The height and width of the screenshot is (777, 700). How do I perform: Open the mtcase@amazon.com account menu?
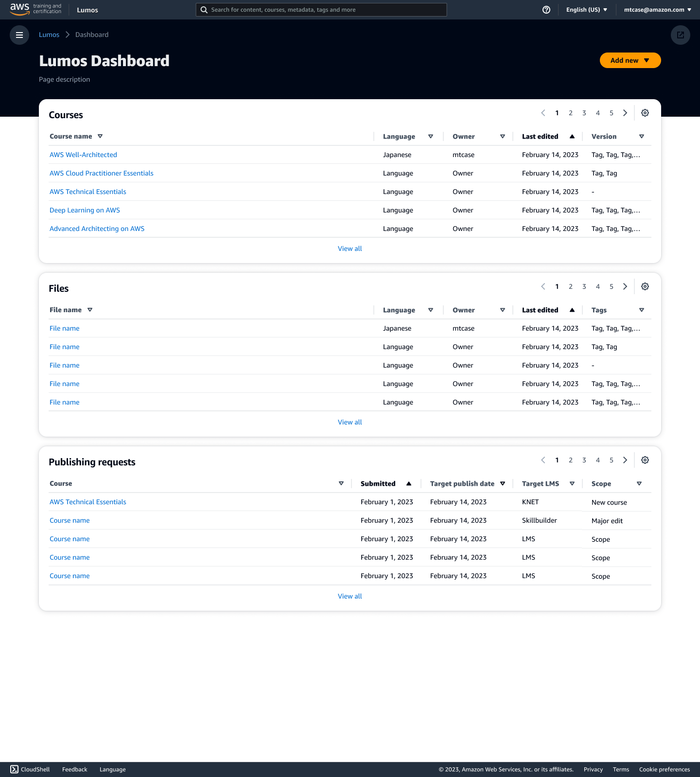(x=658, y=10)
